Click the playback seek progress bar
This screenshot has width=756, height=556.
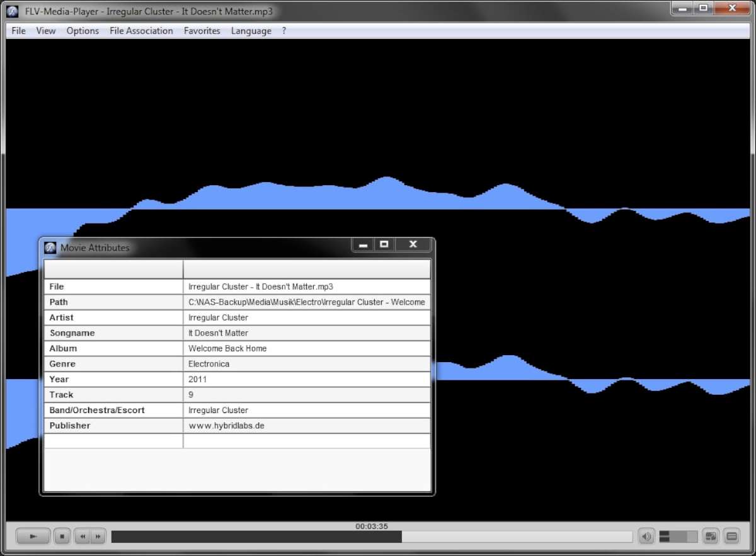[x=372, y=536]
